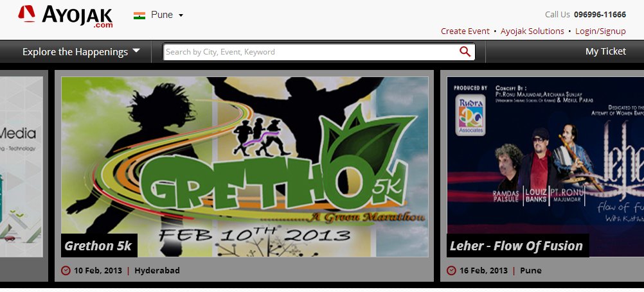Click the Grethon 5k title label
This screenshot has width=644, height=292.
98,245
